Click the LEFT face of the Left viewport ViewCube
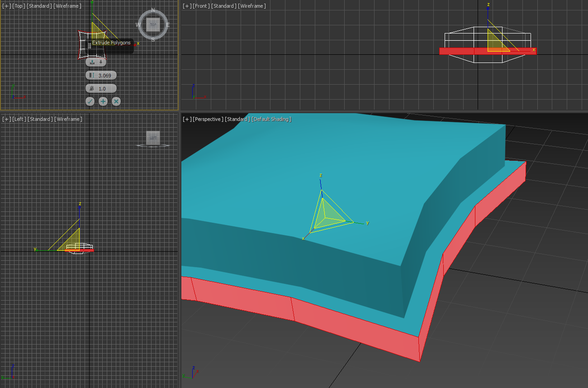588x388 pixels. (x=153, y=138)
